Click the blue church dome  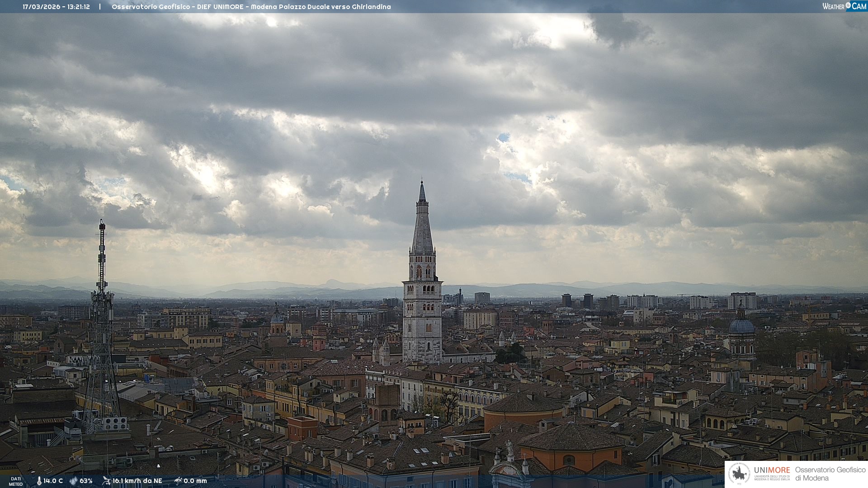coord(741,325)
